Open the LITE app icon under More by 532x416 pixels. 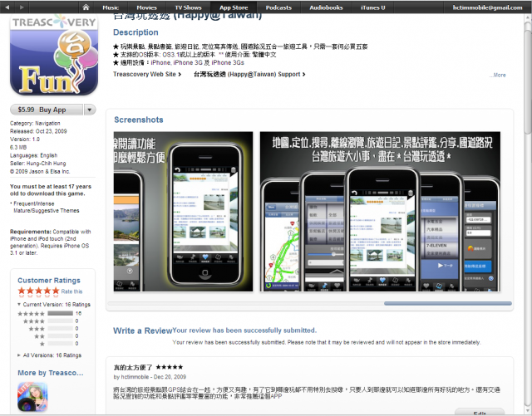32,397
